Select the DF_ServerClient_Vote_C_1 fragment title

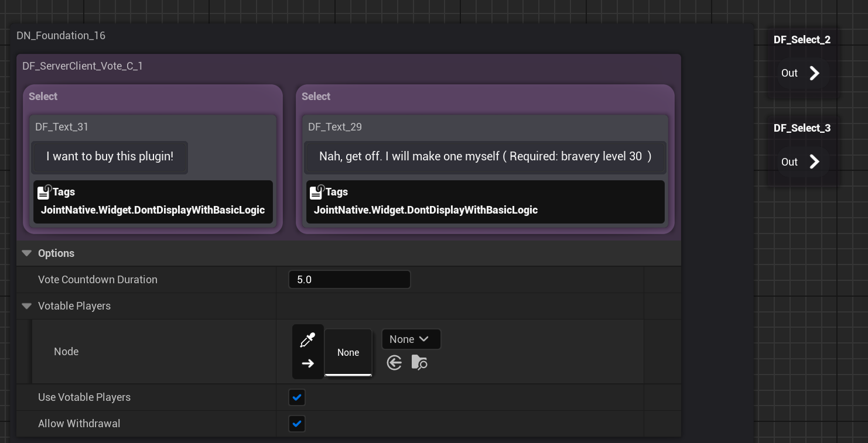[x=83, y=66]
